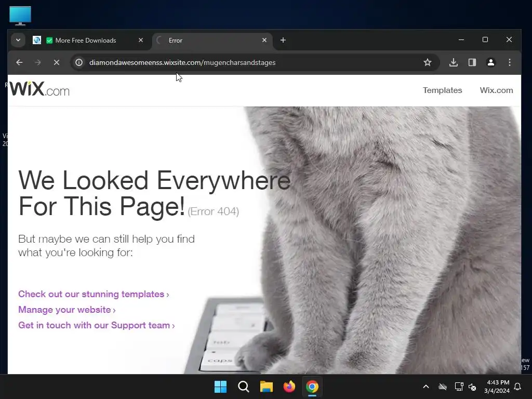Stop loading the page
The image size is (532, 399).
(x=56, y=62)
